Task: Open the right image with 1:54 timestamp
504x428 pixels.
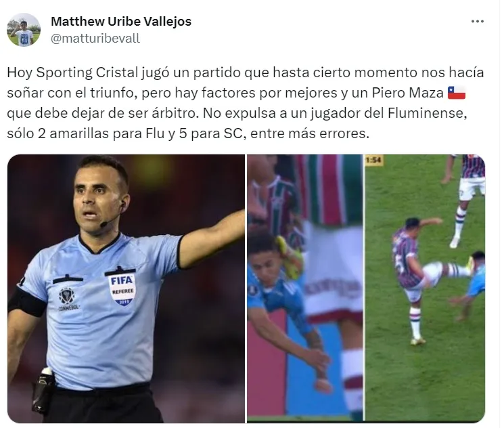Action: tap(425, 288)
